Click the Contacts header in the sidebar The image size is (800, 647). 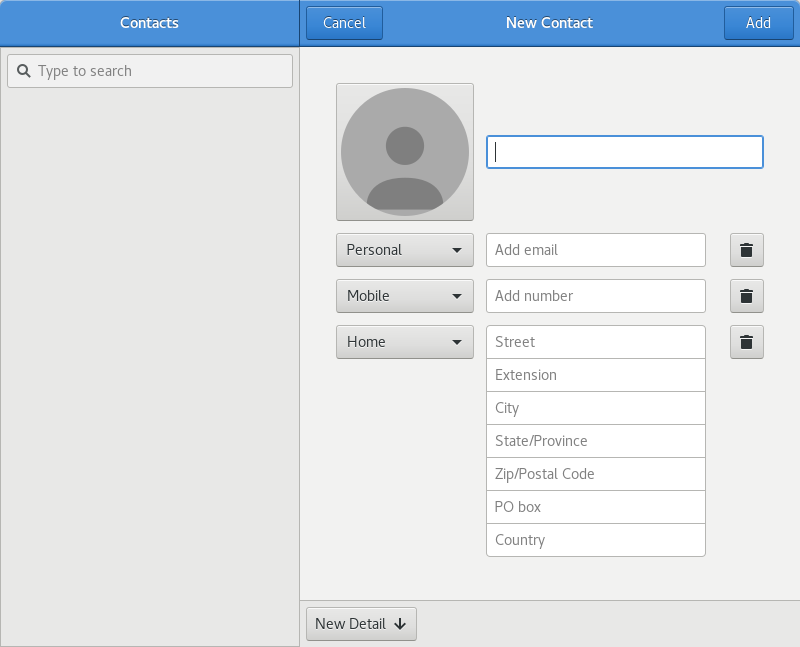pyautogui.click(x=149, y=22)
